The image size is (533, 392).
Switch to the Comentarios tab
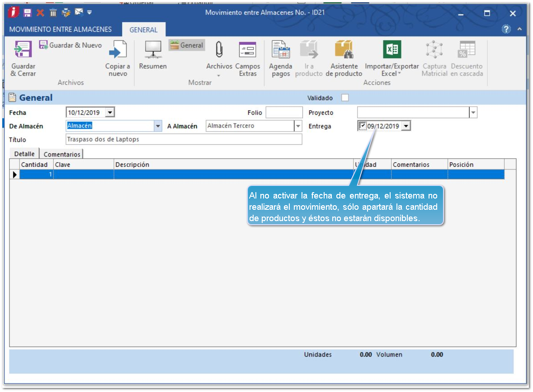coord(62,154)
